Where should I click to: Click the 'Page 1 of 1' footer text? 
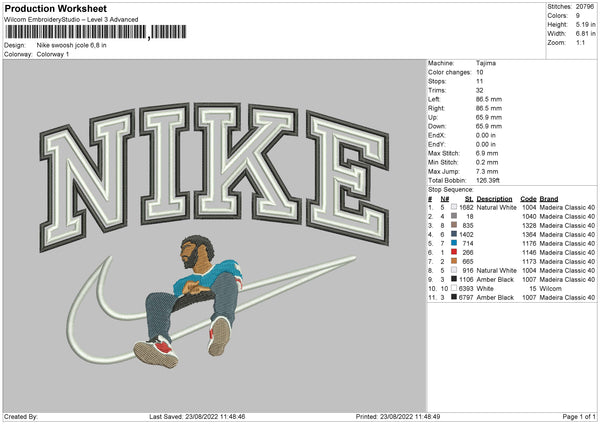(579, 416)
